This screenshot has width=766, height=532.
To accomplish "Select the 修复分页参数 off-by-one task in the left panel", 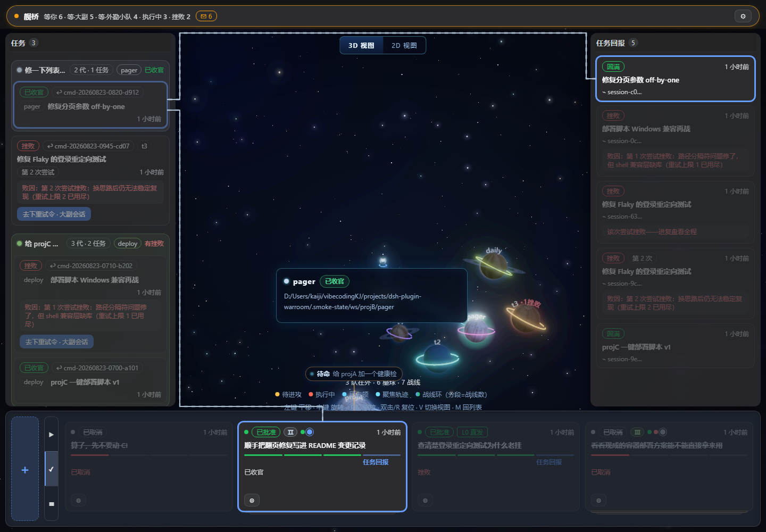I will 90,105.
